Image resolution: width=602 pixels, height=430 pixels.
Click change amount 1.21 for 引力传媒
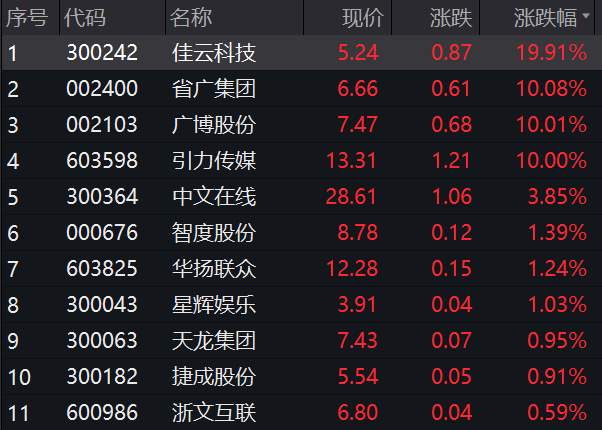tap(452, 160)
